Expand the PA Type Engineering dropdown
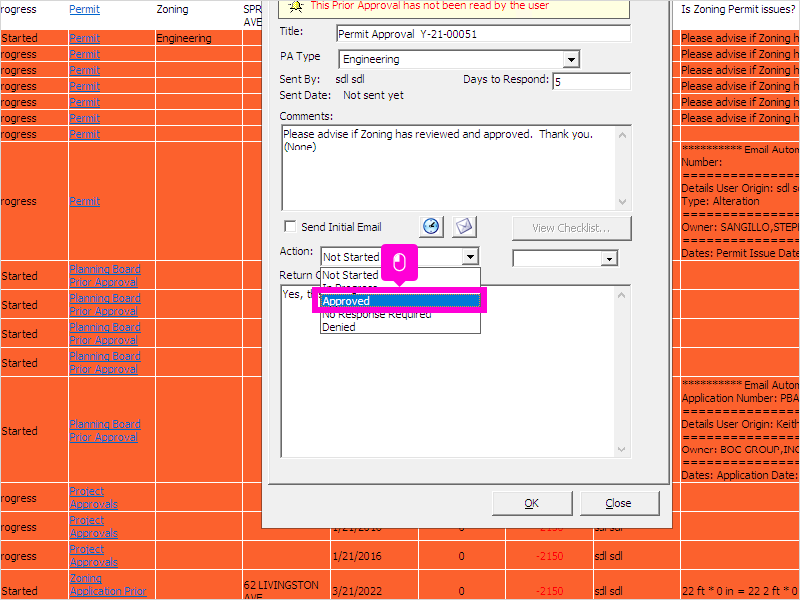800x600 pixels. coord(571,60)
